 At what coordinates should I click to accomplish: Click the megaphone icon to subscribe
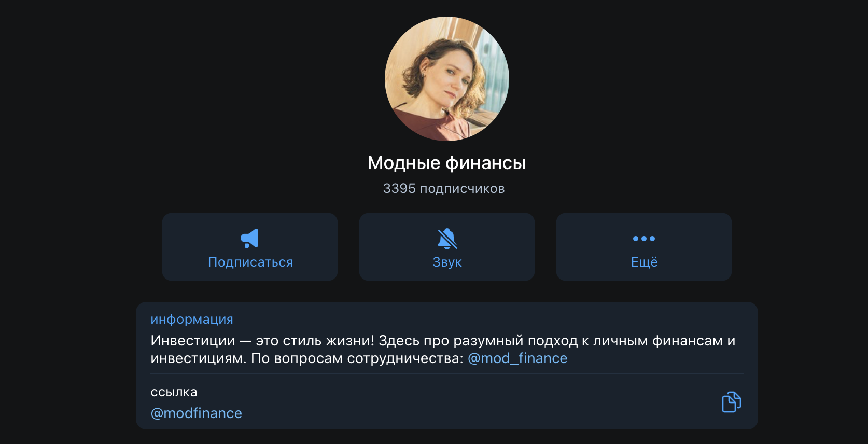pyautogui.click(x=249, y=239)
